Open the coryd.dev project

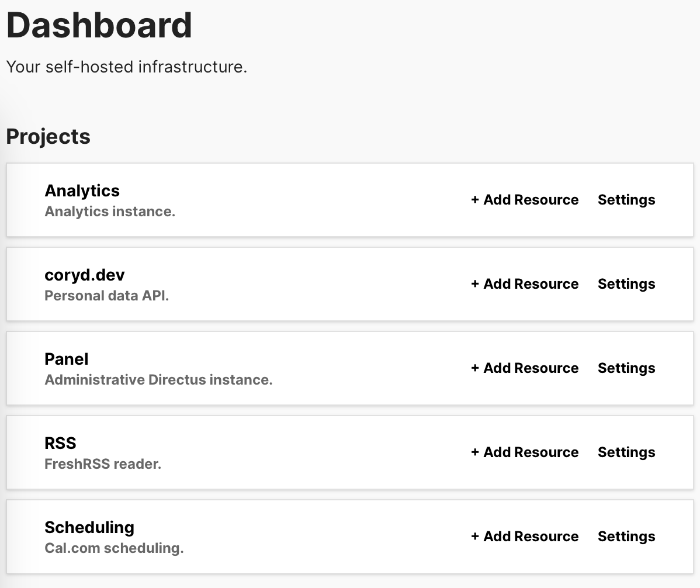[85, 275]
